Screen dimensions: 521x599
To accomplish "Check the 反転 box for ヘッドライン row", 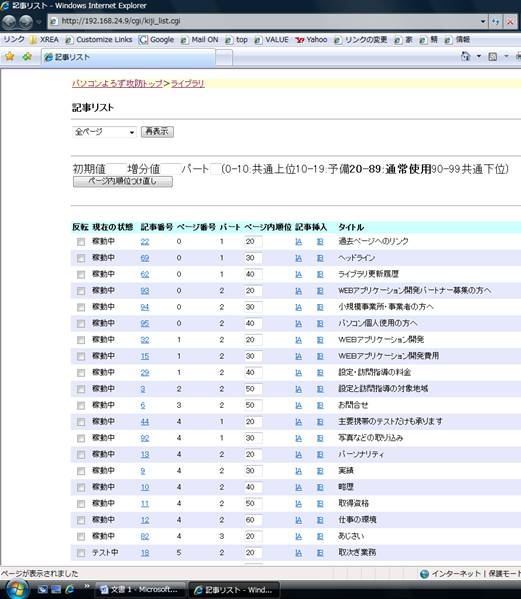I will coord(81,258).
